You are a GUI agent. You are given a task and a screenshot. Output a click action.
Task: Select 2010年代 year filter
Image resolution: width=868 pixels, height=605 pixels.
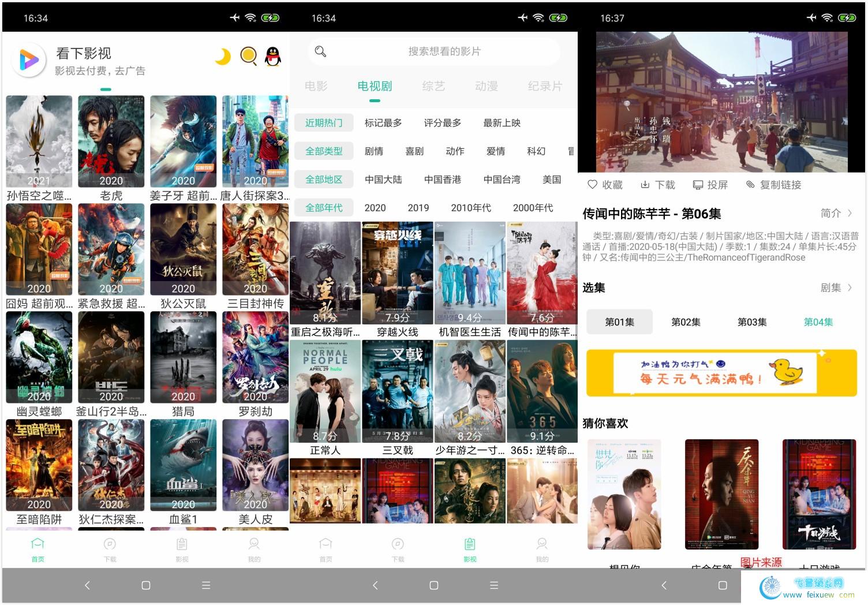coord(471,208)
